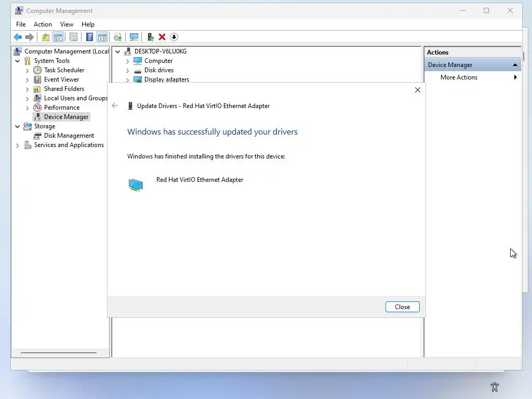Select Disk Management in the tree
532x399 pixels.
coord(69,136)
